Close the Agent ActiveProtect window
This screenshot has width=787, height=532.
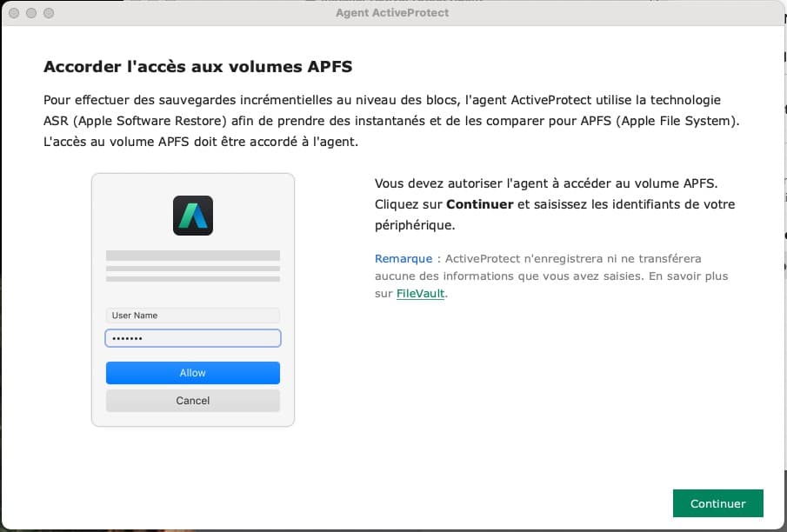pyautogui.click(x=15, y=14)
